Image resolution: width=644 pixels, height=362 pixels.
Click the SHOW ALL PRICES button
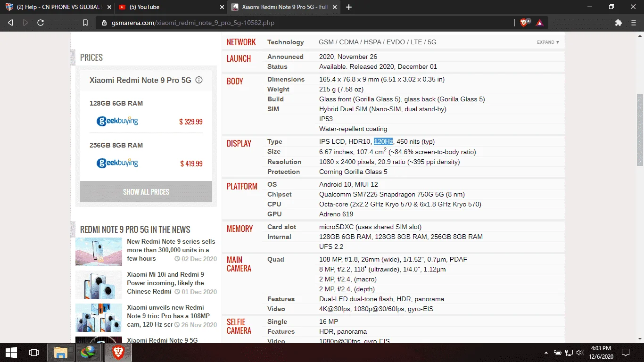[x=146, y=192]
